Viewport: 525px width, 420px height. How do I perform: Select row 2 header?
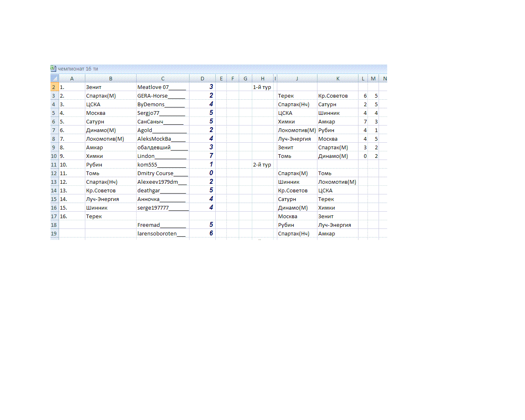point(54,87)
